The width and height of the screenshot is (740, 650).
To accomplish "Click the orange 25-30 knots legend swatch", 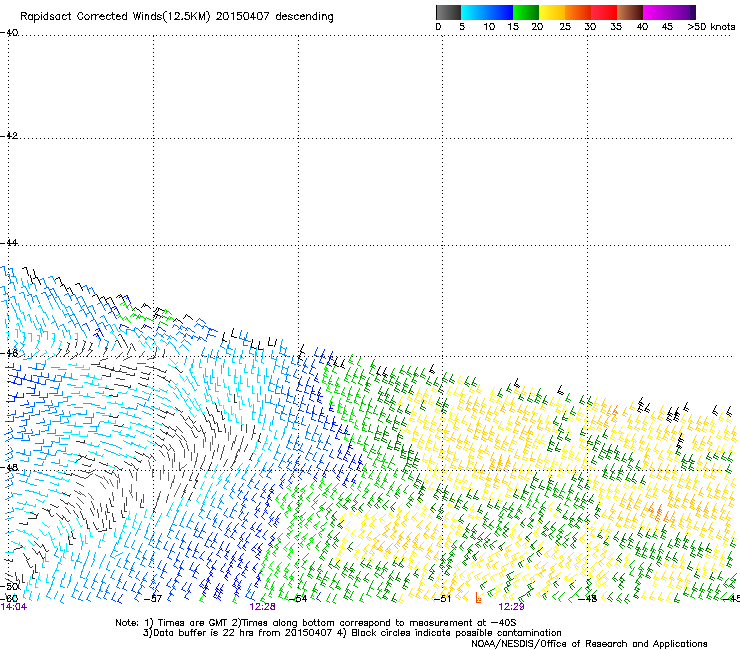I will (578, 12).
